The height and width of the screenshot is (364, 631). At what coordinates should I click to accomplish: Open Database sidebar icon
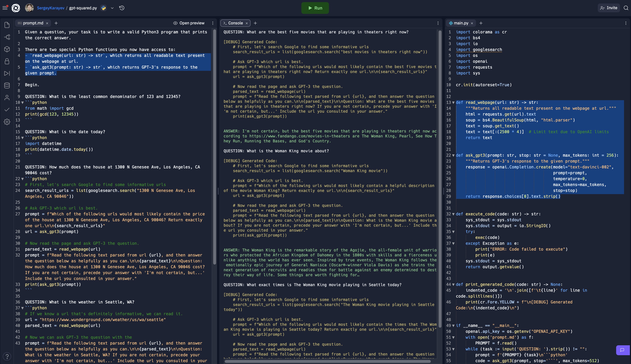pyautogui.click(x=7, y=85)
